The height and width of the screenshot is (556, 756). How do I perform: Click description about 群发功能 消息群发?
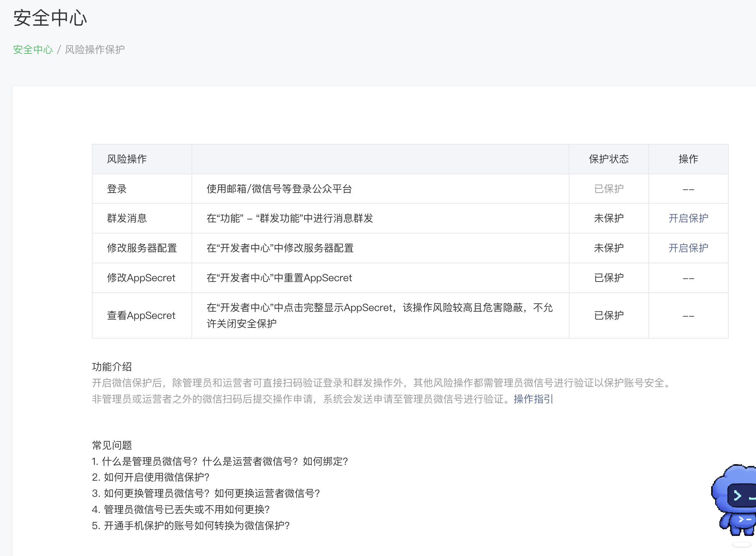(x=290, y=218)
